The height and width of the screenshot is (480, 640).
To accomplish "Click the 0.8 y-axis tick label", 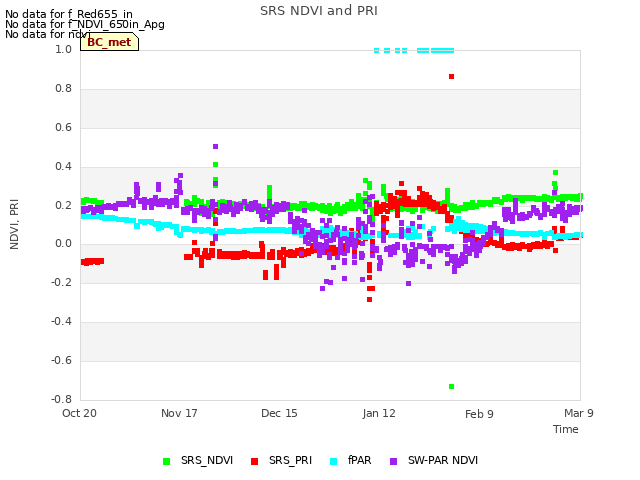I will 64,88.
